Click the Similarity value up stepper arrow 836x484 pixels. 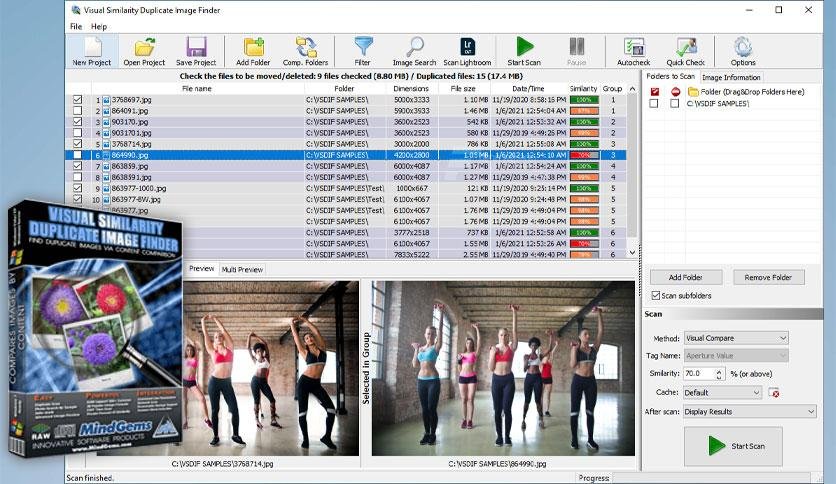tap(719, 371)
